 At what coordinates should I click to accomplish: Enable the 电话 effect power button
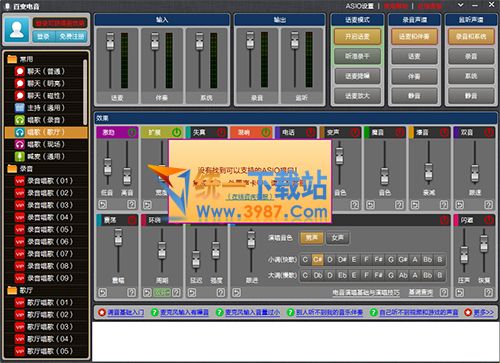tap(311, 133)
